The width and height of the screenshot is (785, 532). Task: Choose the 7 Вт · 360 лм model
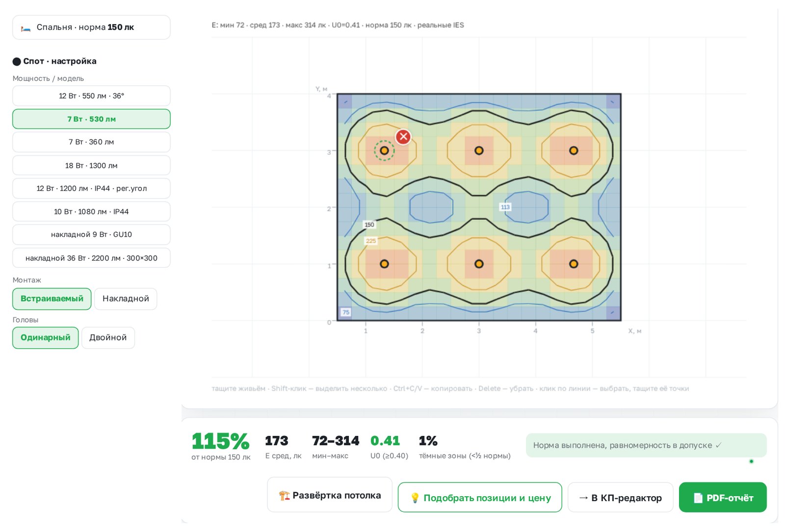click(91, 142)
